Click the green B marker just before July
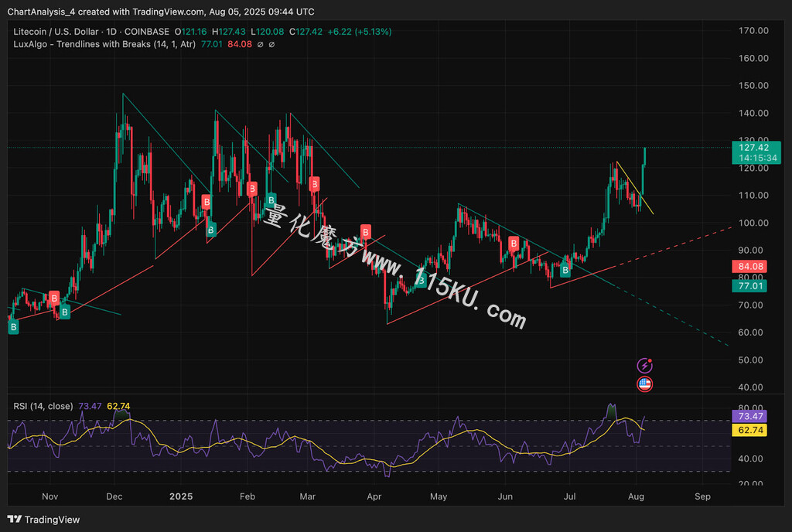The image size is (792, 532). [565, 271]
